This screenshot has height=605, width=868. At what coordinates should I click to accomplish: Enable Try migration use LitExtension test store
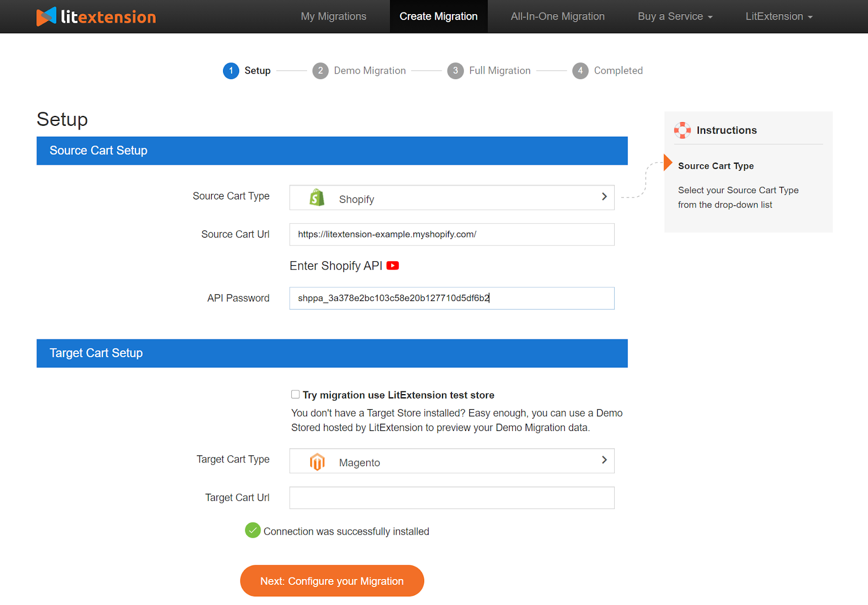click(296, 394)
